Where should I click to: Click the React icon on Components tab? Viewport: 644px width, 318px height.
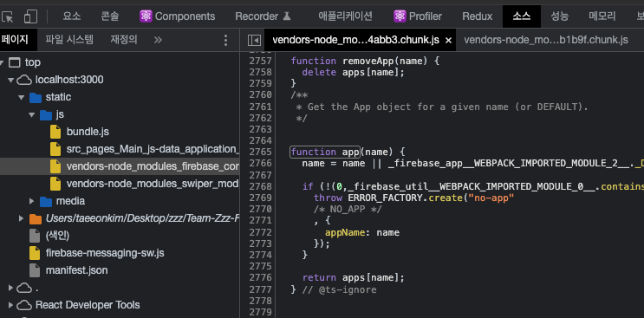146,16
